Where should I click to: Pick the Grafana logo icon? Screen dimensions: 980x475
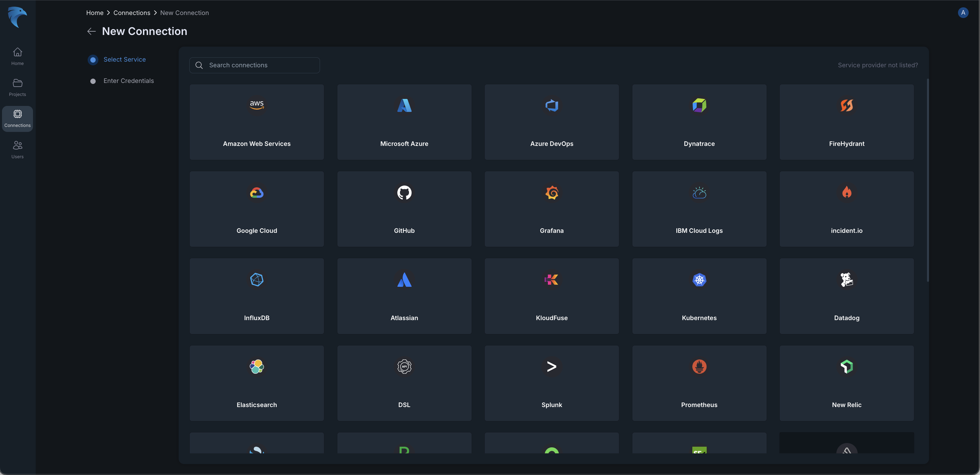tap(552, 193)
